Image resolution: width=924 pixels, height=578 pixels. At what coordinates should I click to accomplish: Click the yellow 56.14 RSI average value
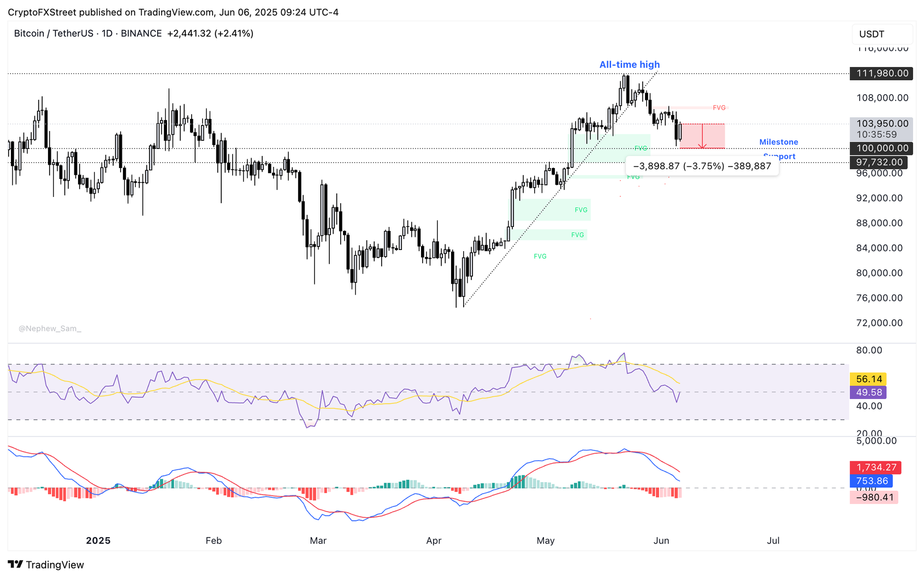tap(869, 379)
